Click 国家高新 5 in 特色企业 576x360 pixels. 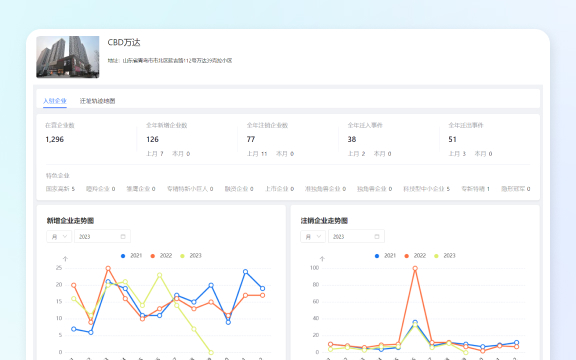(x=60, y=189)
